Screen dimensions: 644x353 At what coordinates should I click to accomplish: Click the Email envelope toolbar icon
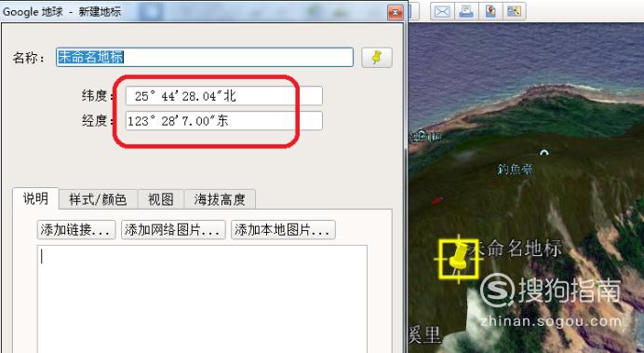(442, 11)
